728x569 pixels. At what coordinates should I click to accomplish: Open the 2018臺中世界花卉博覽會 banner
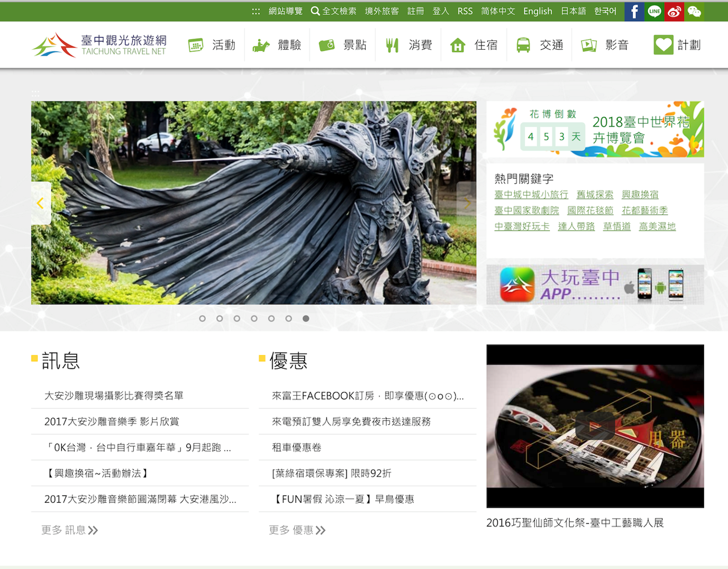click(595, 129)
